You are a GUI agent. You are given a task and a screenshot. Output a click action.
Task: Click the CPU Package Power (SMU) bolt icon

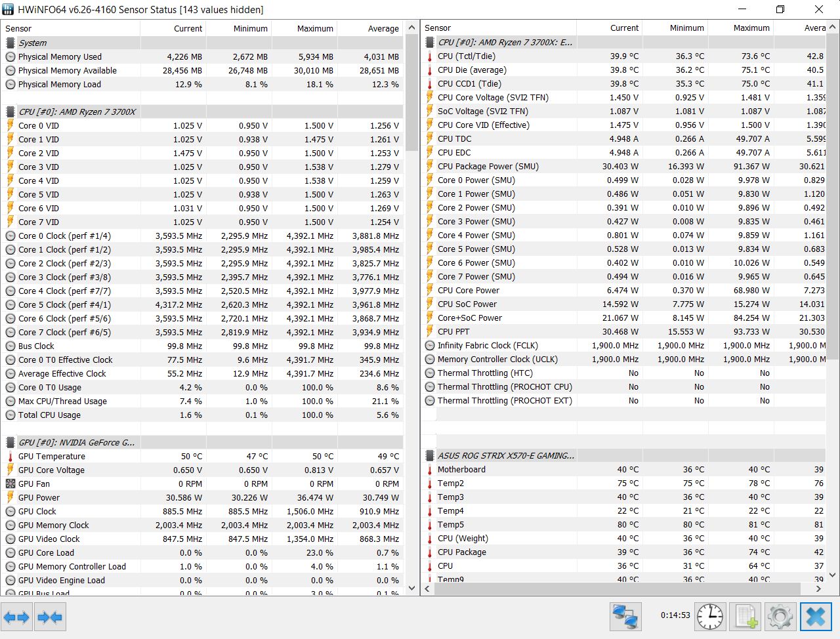tap(430, 166)
